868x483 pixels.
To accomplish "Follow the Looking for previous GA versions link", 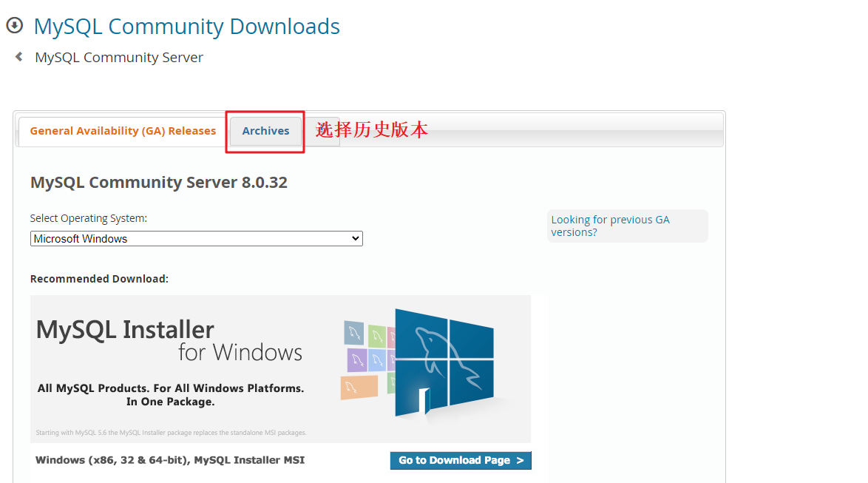I will [610, 226].
